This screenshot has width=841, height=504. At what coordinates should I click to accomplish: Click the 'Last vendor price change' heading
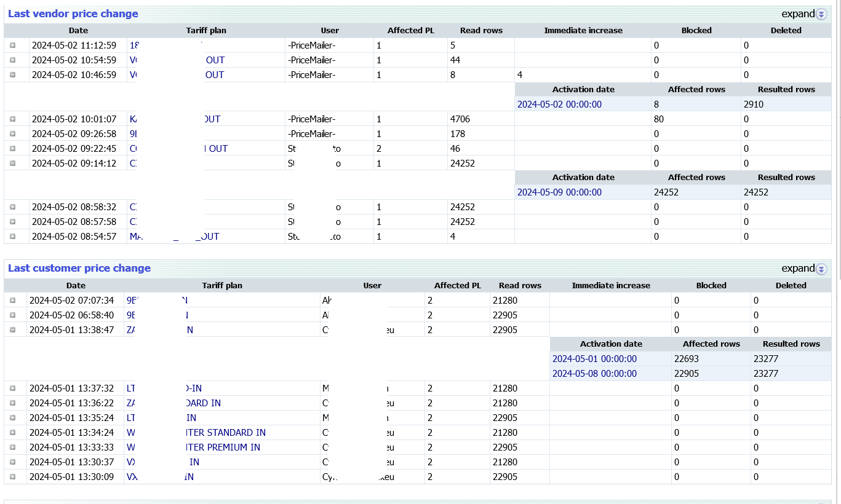[73, 14]
